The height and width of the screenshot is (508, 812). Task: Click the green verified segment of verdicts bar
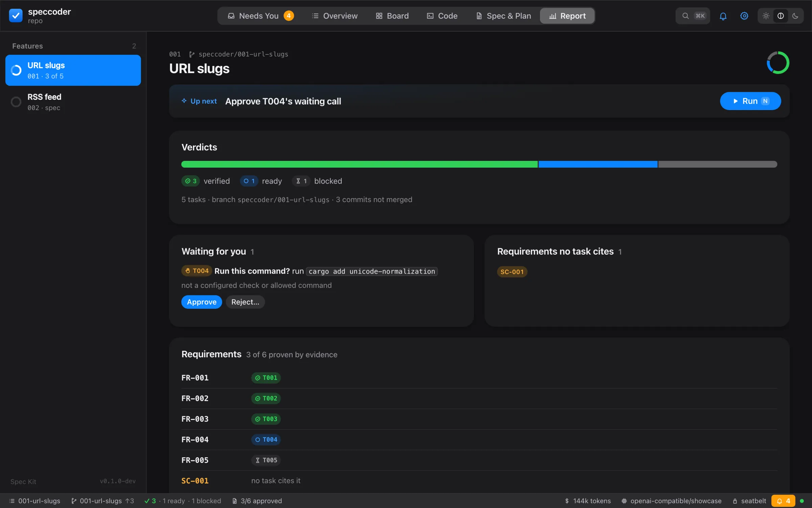tap(359, 164)
